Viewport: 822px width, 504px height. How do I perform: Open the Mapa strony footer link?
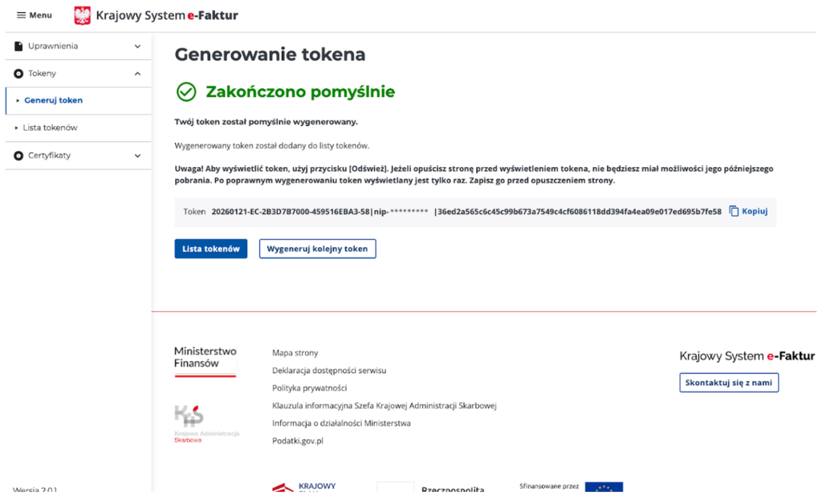[x=295, y=352]
